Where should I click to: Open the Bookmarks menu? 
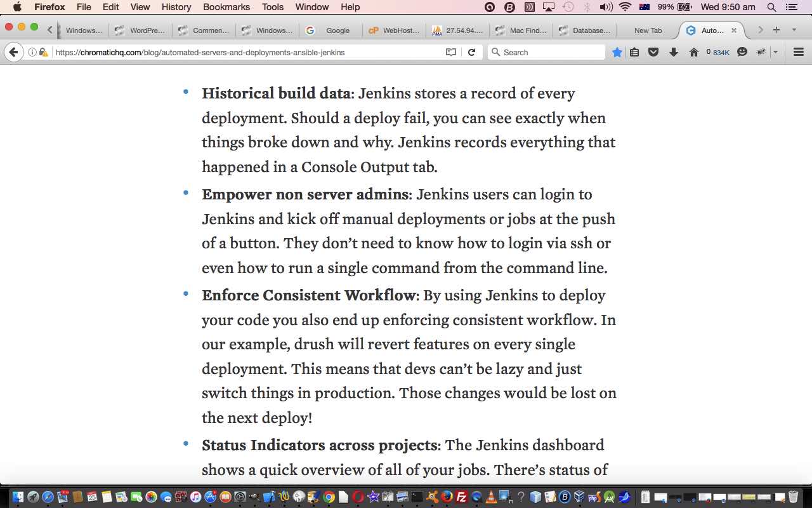point(226,7)
